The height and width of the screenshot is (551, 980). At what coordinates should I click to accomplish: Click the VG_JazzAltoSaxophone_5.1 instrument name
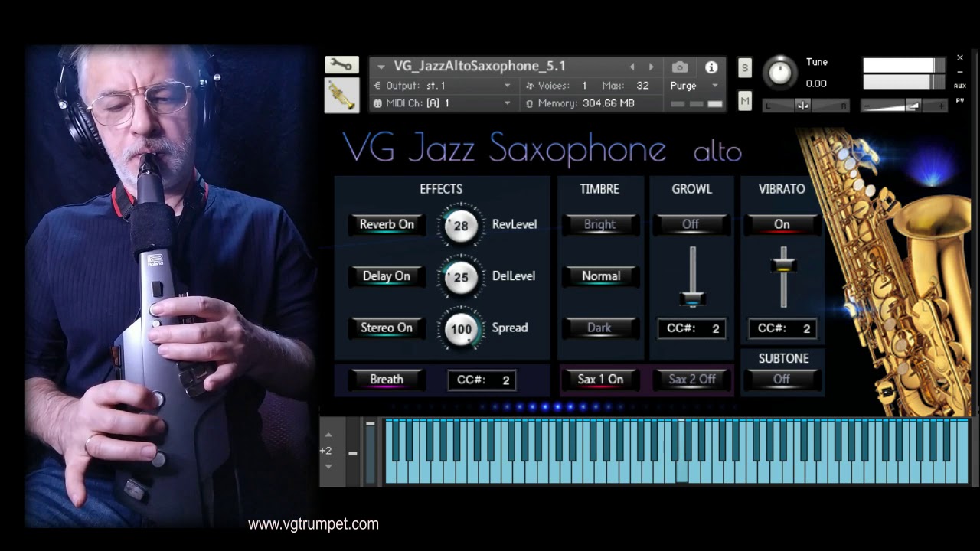(x=479, y=67)
